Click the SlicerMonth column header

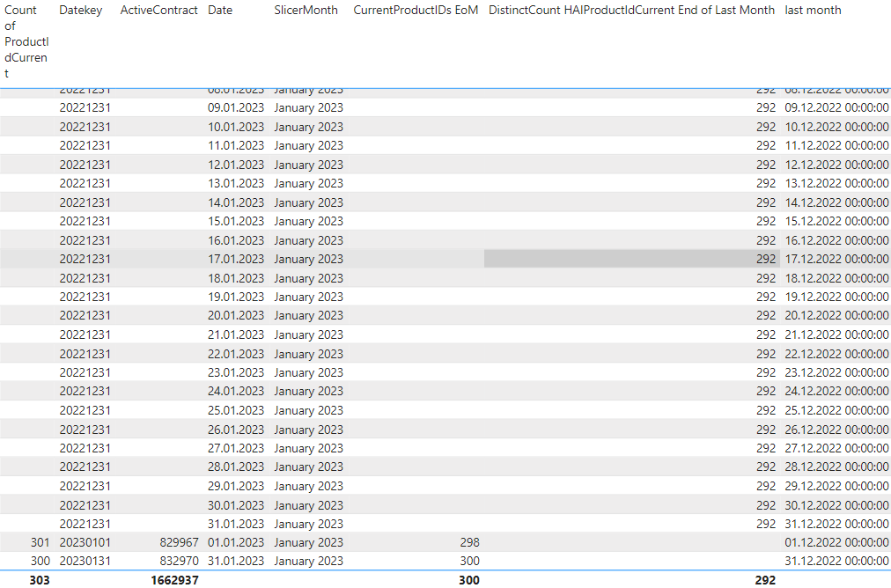[306, 11]
